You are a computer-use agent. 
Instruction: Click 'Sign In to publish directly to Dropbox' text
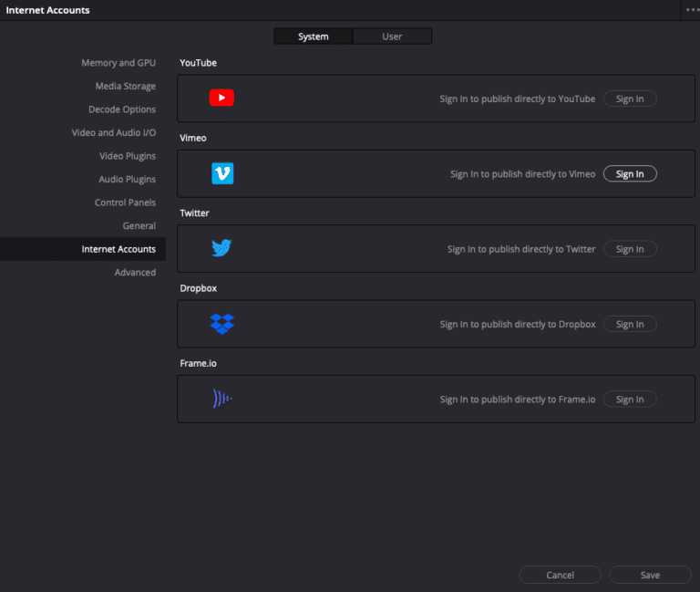pyautogui.click(x=518, y=324)
